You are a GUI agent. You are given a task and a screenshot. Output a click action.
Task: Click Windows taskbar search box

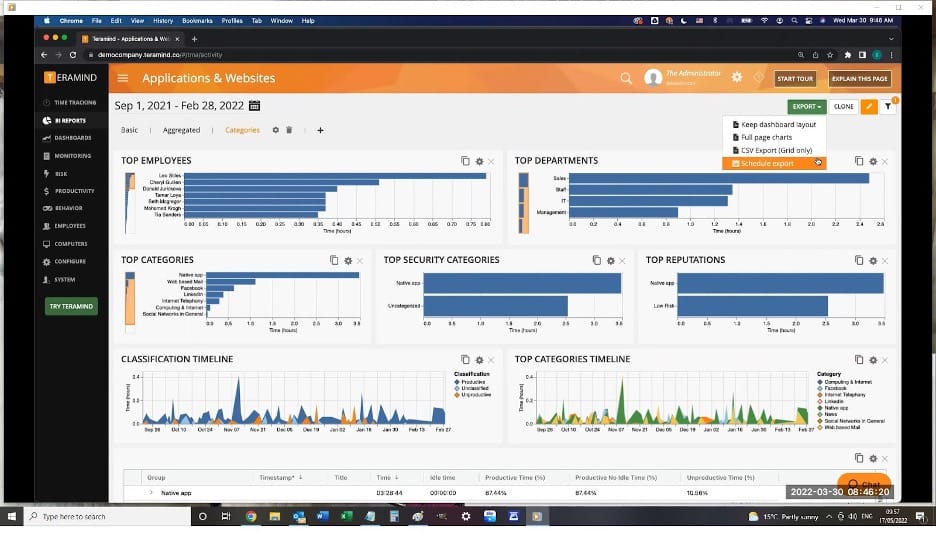(107, 516)
